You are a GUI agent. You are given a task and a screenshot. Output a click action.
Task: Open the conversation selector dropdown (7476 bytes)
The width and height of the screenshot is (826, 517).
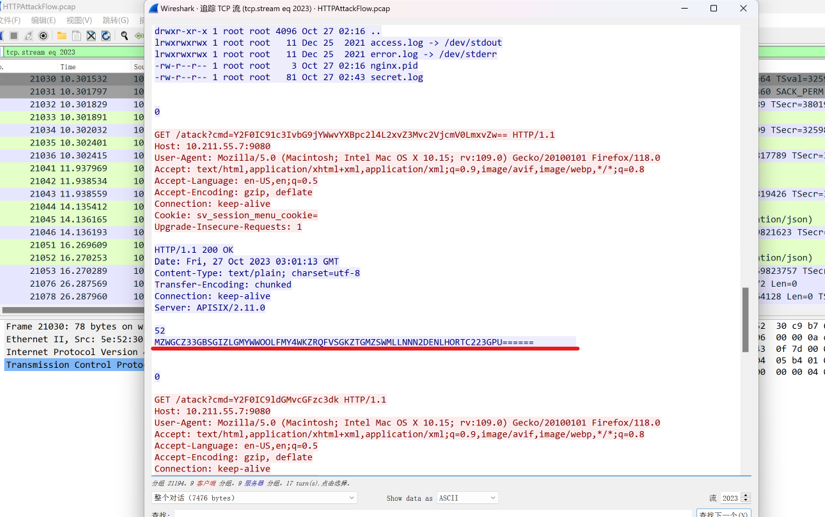[x=254, y=498]
